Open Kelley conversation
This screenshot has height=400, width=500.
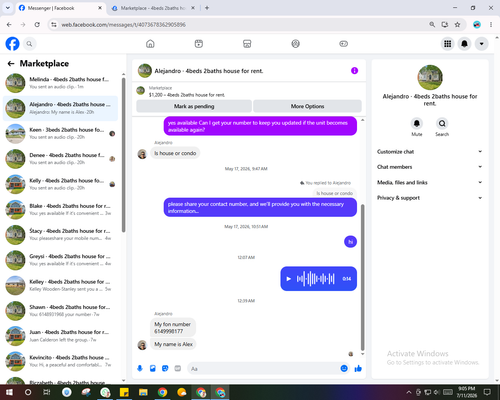click(x=60, y=285)
